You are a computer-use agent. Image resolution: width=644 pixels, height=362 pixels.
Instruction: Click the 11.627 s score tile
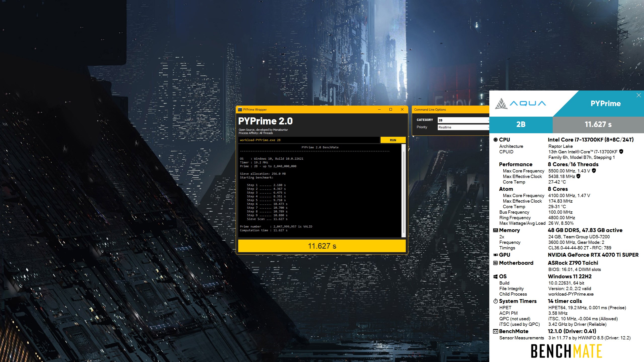(x=598, y=124)
